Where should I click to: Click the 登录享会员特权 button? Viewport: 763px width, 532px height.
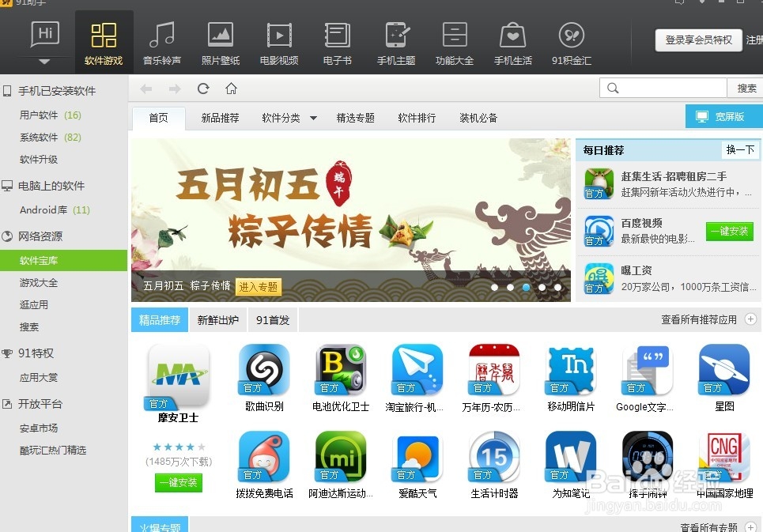point(699,40)
